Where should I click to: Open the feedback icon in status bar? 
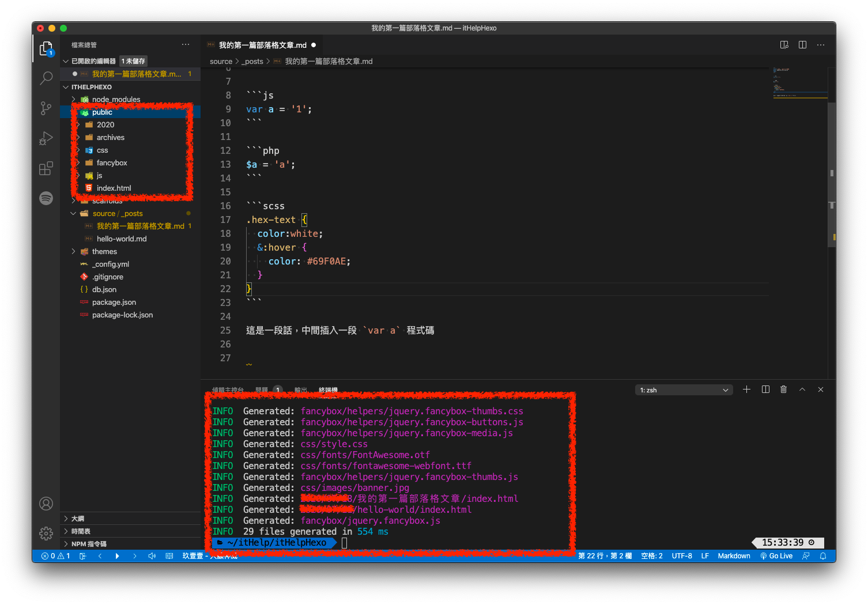(806, 556)
